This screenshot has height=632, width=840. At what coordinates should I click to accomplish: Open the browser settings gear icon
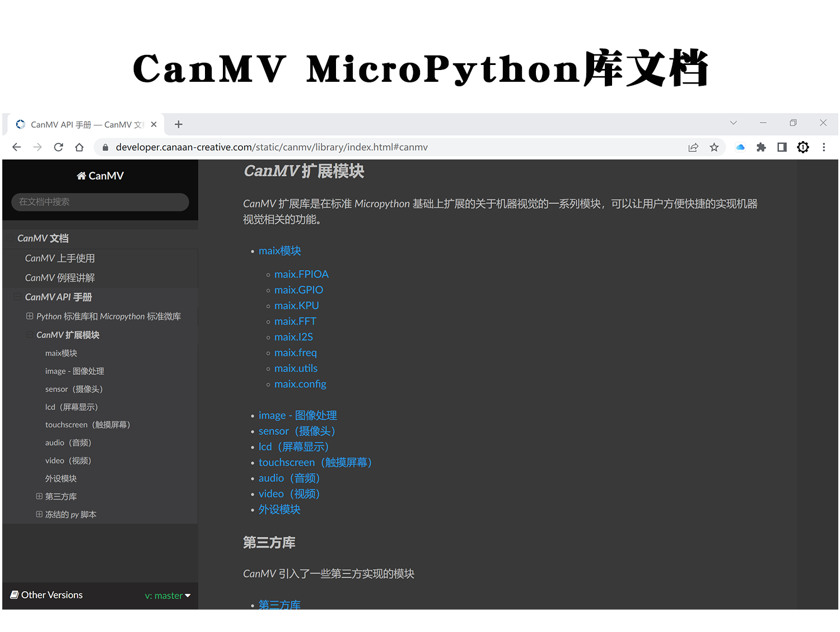[803, 147]
